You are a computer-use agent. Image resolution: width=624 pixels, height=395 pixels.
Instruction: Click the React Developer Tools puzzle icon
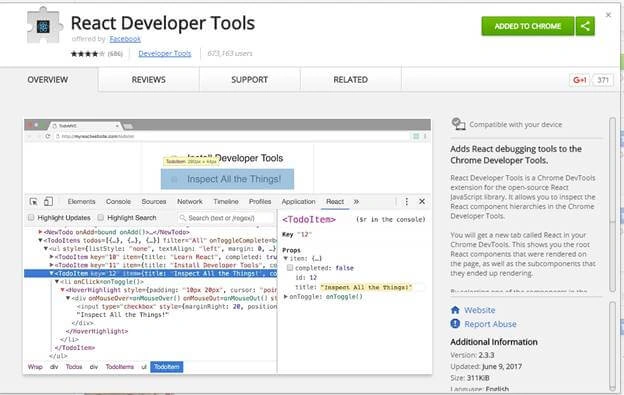point(45,25)
